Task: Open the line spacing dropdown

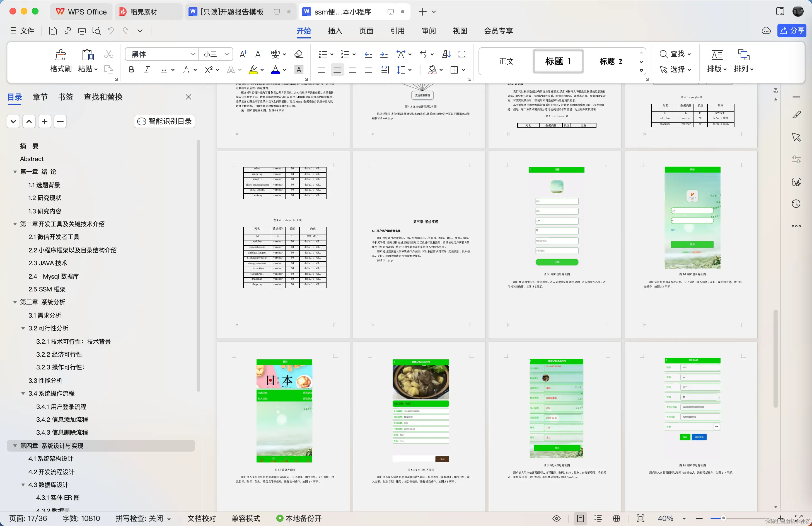Action: click(404, 70)
